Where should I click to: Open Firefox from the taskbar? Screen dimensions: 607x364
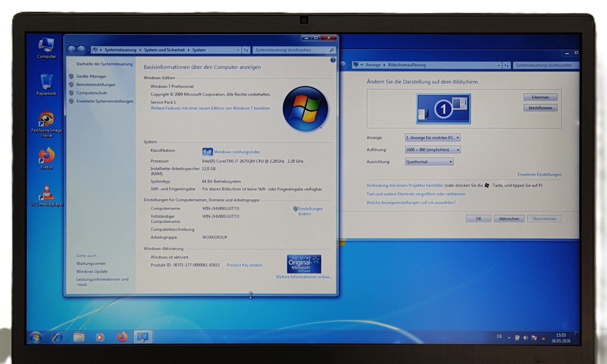122,337
